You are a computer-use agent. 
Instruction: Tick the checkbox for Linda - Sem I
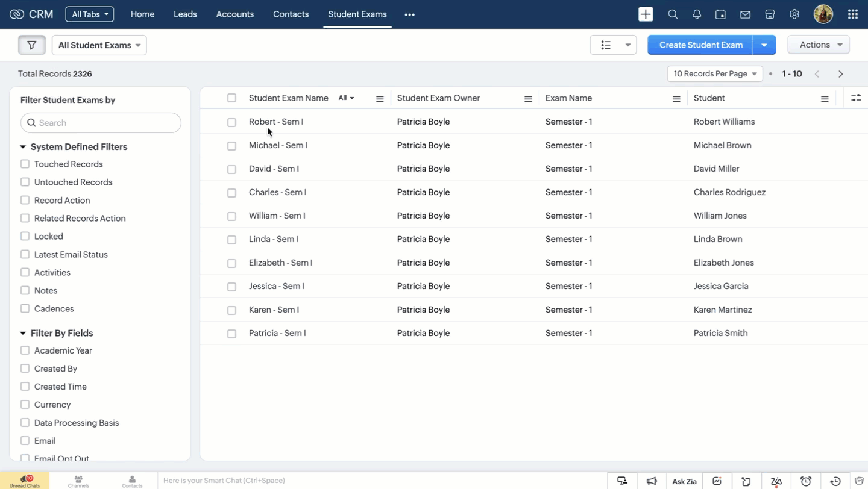(231, 240)
